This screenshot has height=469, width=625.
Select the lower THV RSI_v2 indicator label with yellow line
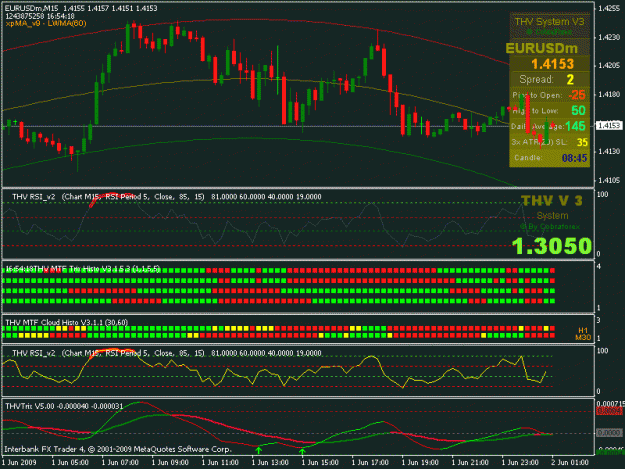(167, 353)
